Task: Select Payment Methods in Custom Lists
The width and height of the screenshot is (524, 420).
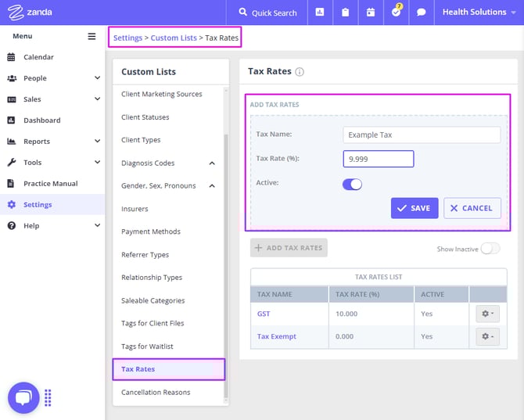Action: [151, 232]
